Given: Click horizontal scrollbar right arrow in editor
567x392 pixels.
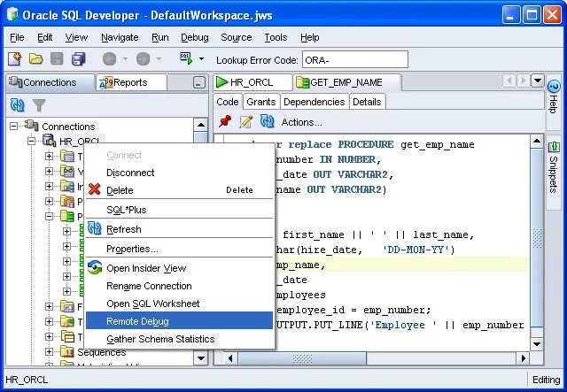Looking at the screenshot, I should coord(524,358).
